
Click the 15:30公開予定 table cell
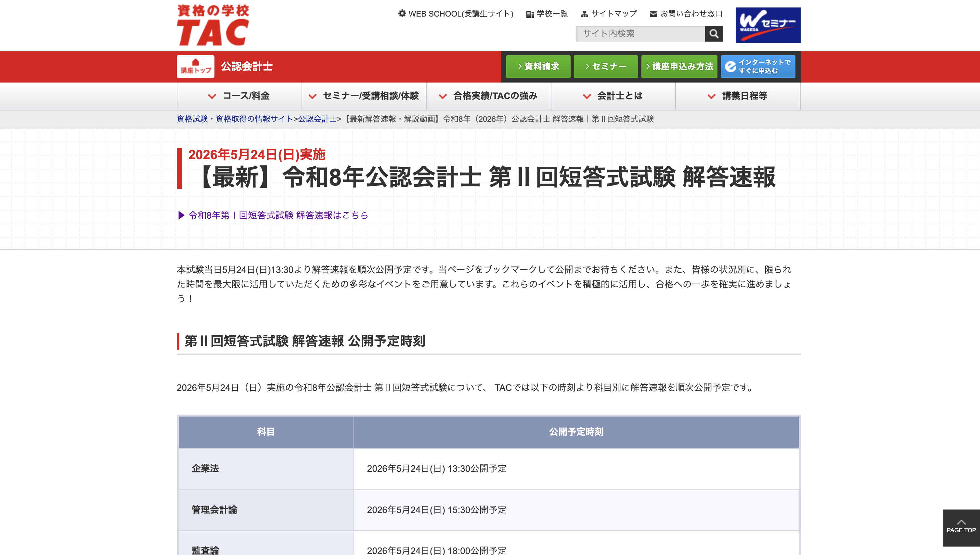(576, 510)
